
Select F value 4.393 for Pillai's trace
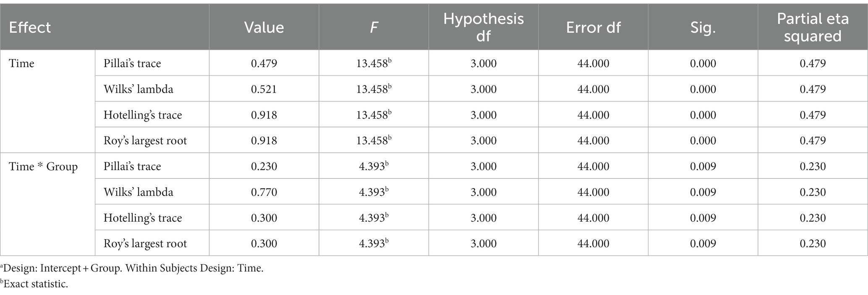(x=374, y=166)
